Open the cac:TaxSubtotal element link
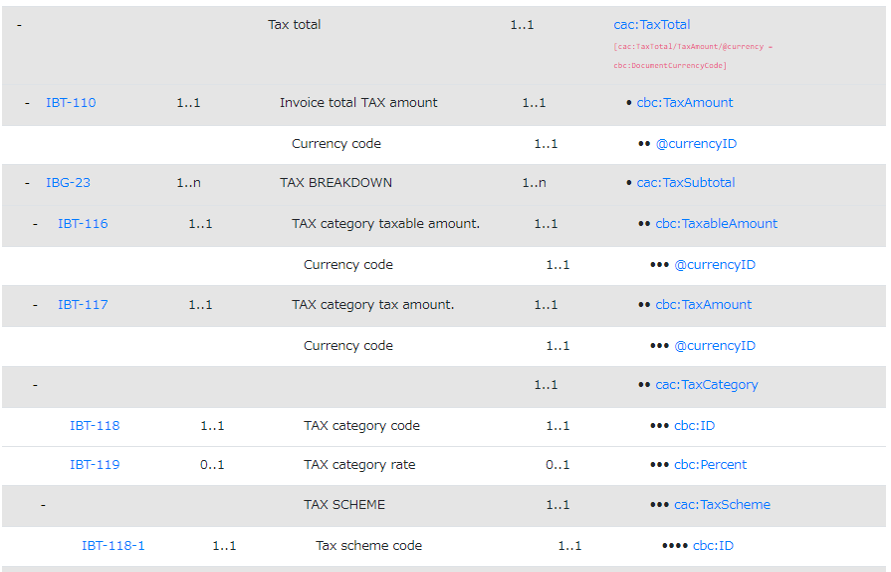 [x=686, y=183]
